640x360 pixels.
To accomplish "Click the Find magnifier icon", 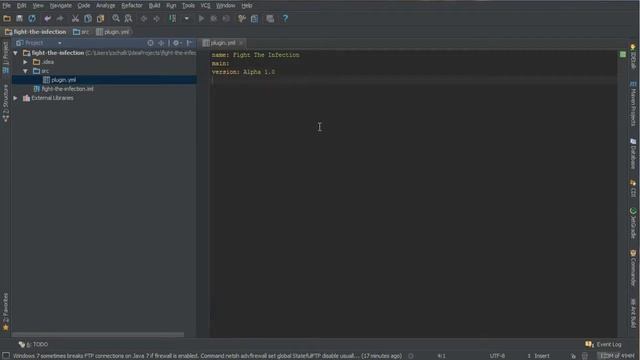I will coord(116,18).
